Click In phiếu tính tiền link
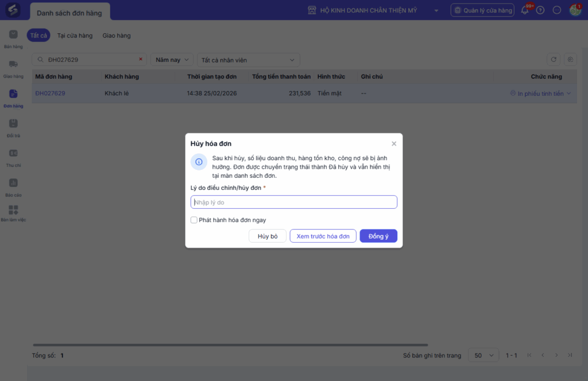Viewport: 588px width, 381px height. click(540, 94)
